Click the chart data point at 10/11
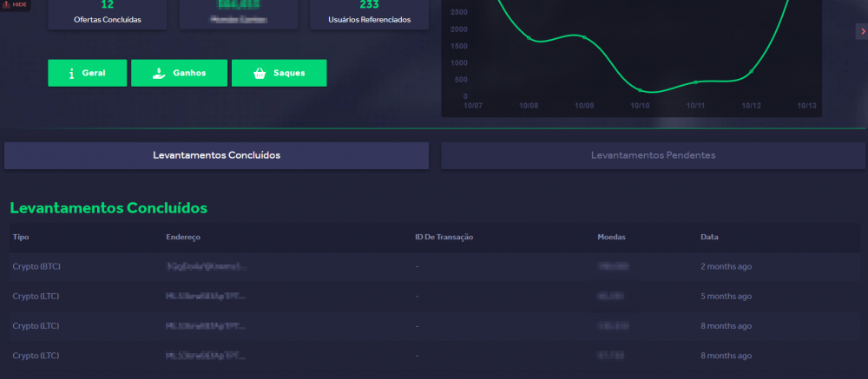The image size is (868, 379). click(695, 82)
